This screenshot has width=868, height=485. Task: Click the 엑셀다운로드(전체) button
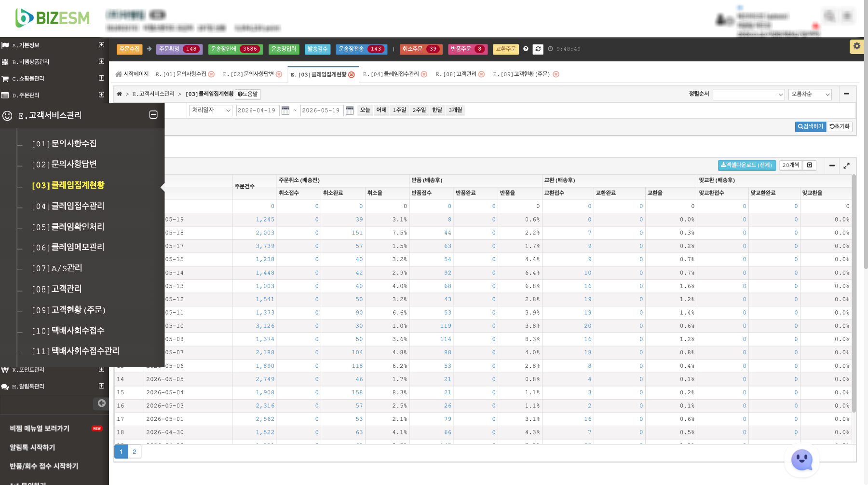pyautogui.click(x=746, y=166)
